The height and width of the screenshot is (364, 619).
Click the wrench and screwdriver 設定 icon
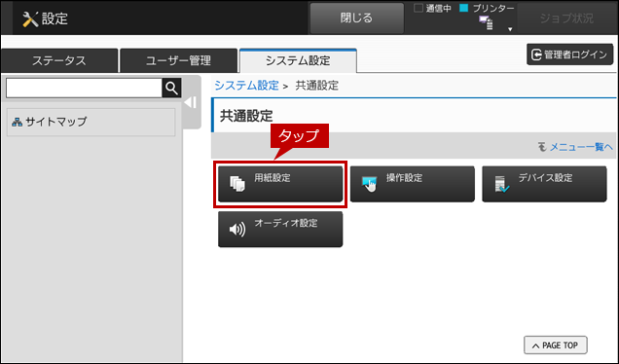click(x=30, y=18)
